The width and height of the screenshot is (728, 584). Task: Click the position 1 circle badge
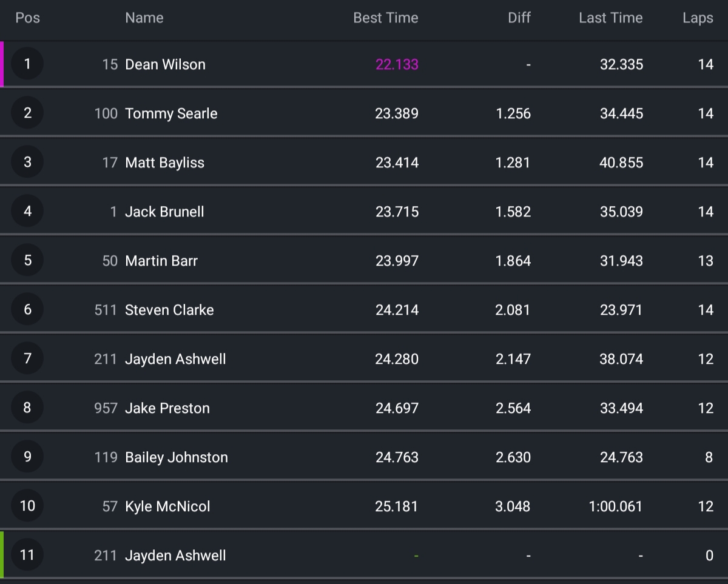click(27, 64)
